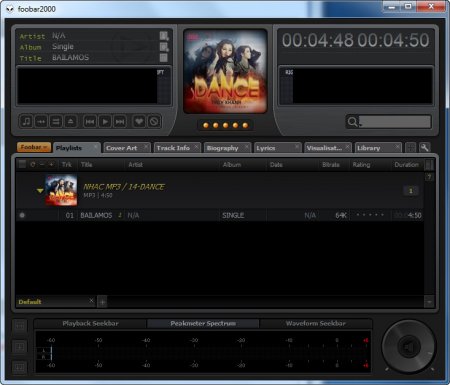Viewport: 450px width, 385px height.
Task: Show the Peakmeter Spectrum panel
Action: coord(203,323)
